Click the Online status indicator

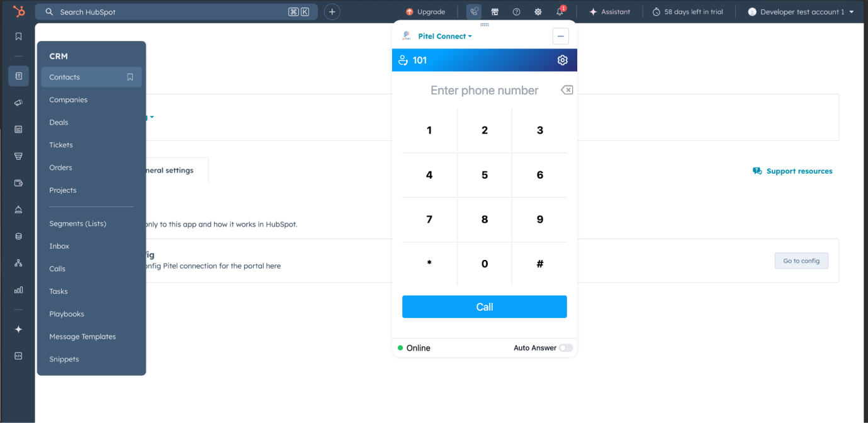(x=414, y=347)
